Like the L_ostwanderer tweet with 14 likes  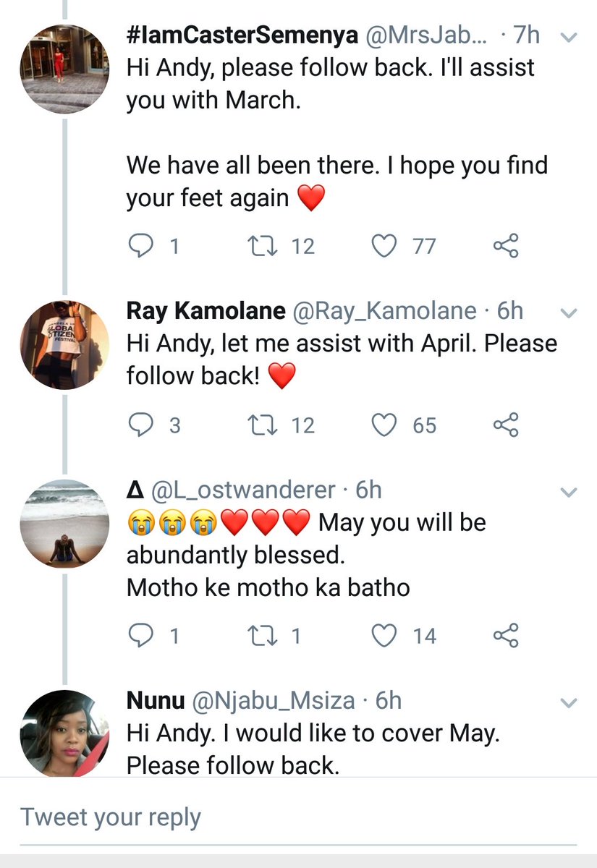(384, 636)
